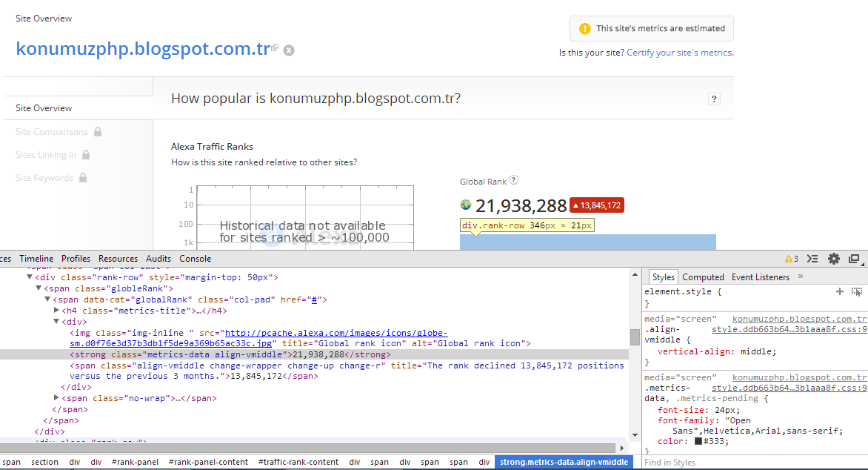Click the horizontal scrollbar right arrow
Image resolution: width=868 pixels, height=470 pixels.
[x=621, y=448]
